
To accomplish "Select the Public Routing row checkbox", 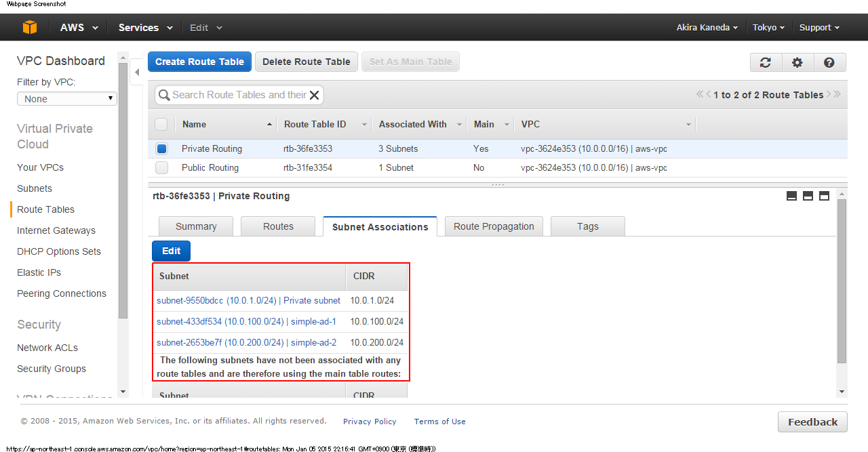I will click(161, 167).
